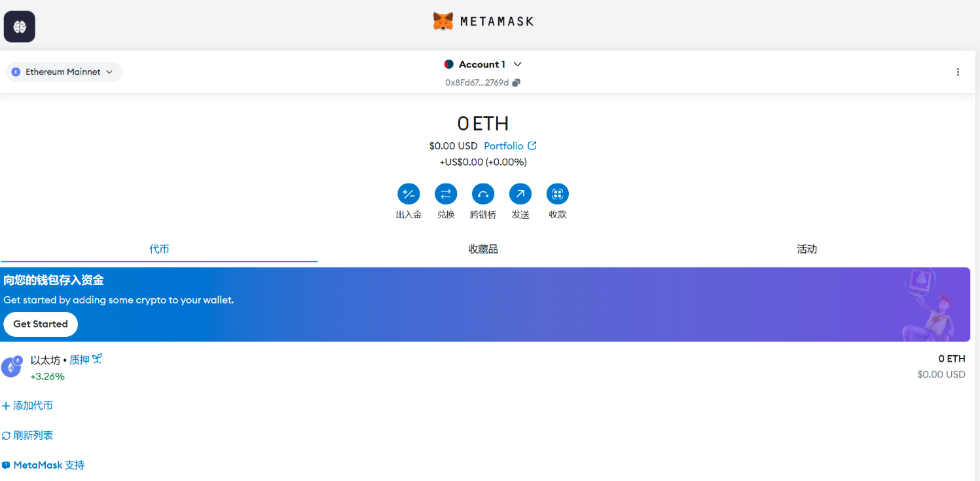The width and height of the screenshot is (980, 481).
Task: Click the 跨链桥 bridge icon
Action: pyautogui.click(x=483, y=194)
